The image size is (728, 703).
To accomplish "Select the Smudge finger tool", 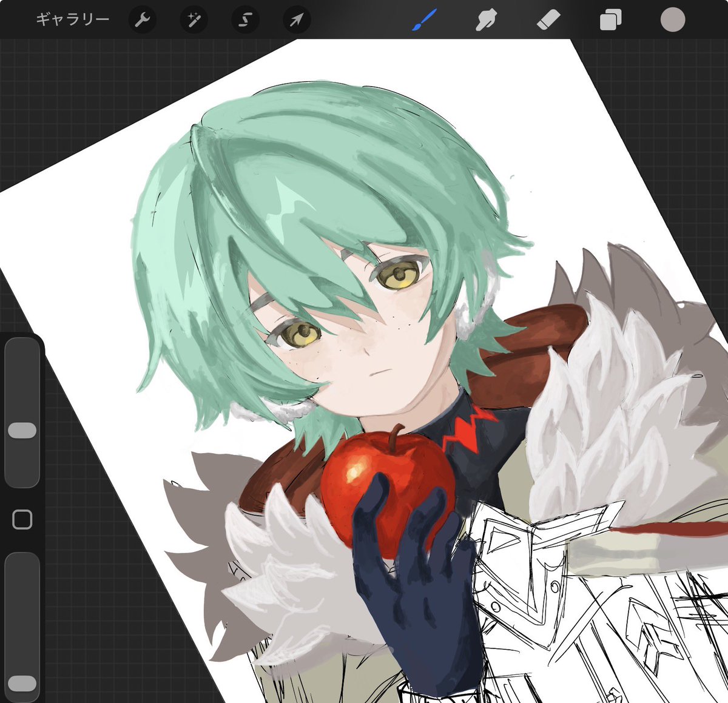I will 487,21.
